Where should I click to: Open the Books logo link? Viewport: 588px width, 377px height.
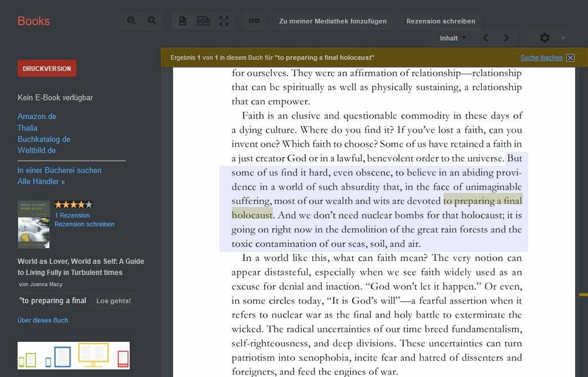pos(34,21)
